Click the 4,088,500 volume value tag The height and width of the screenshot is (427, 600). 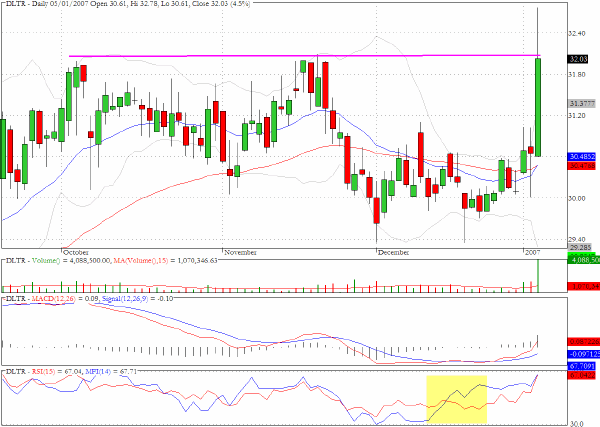(584, 260)
